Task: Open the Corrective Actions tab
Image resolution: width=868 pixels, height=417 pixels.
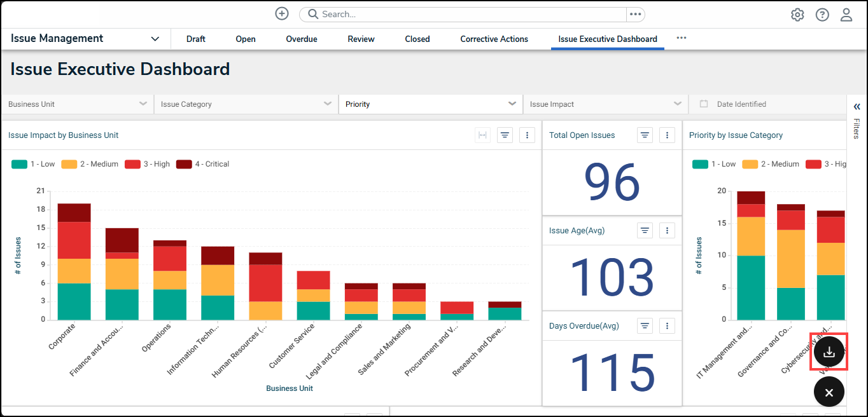Action: point(494,39)
